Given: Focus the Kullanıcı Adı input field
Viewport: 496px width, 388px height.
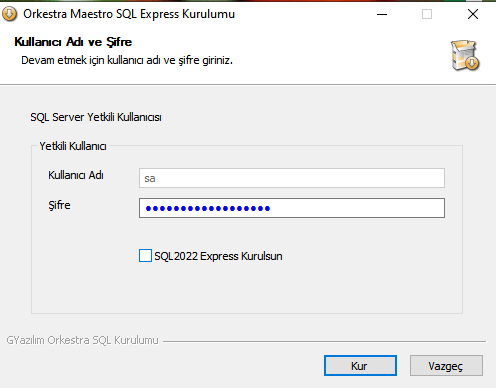Looking at the screenshot, I should 292,178.
